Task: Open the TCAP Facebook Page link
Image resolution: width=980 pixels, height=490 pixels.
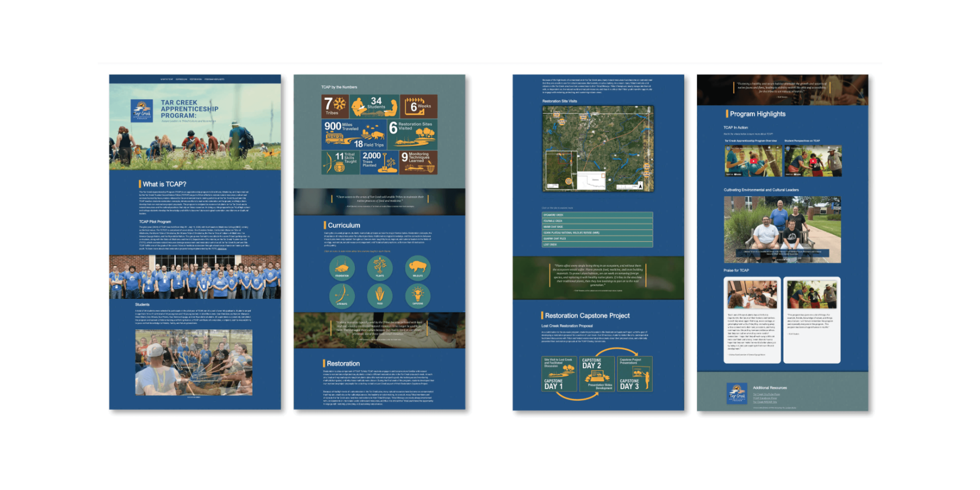Action: 765,398
